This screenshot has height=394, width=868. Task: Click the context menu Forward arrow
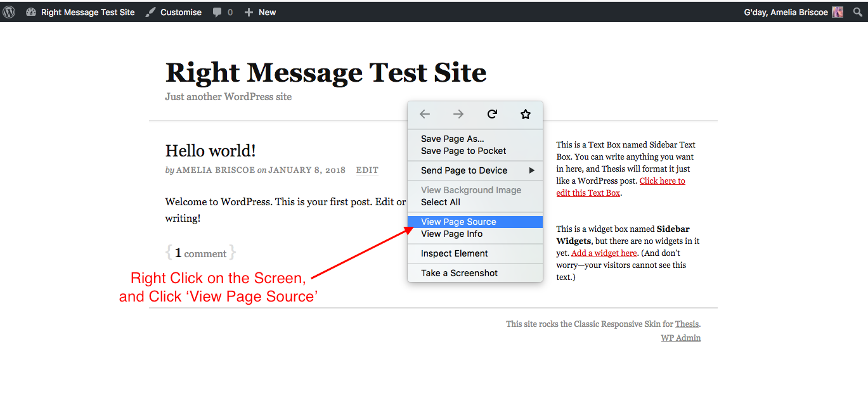click(458, 115)
